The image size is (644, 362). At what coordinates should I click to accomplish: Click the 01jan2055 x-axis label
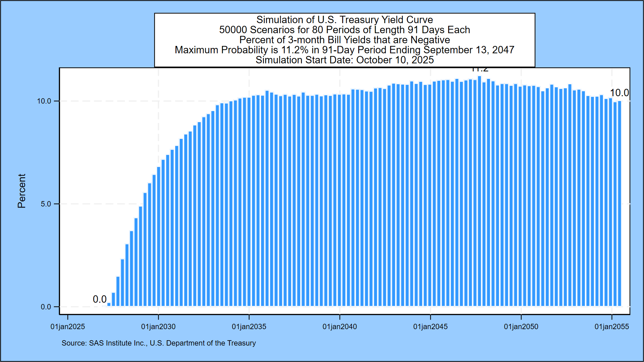[x=611, y=326]
